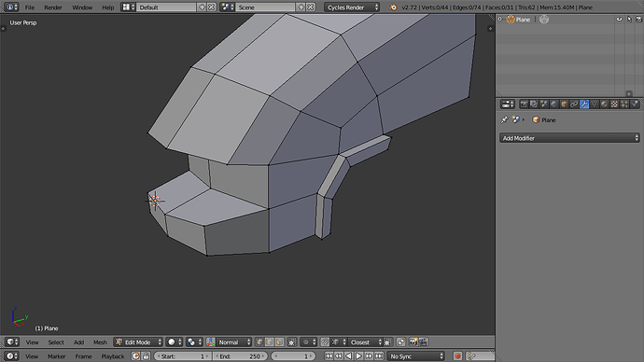Open the Edit Mode selector dropdown

click(x=138, y=341)
